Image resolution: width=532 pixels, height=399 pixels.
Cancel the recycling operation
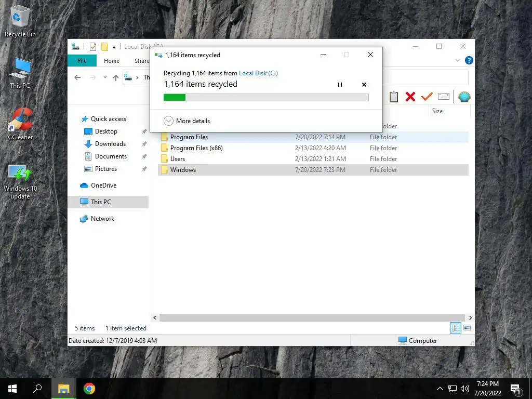364,85
